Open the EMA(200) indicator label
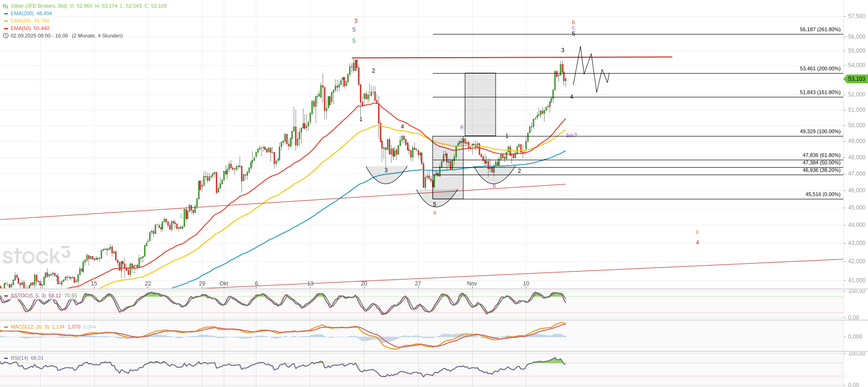868x387 pixels. (22, 14)
